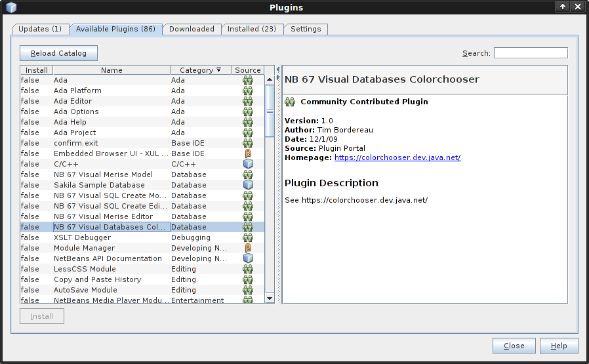Click the source icon for Ada Options
This screenshot has height=364, width=589.
pyautogui.click(x=247, y=111)
